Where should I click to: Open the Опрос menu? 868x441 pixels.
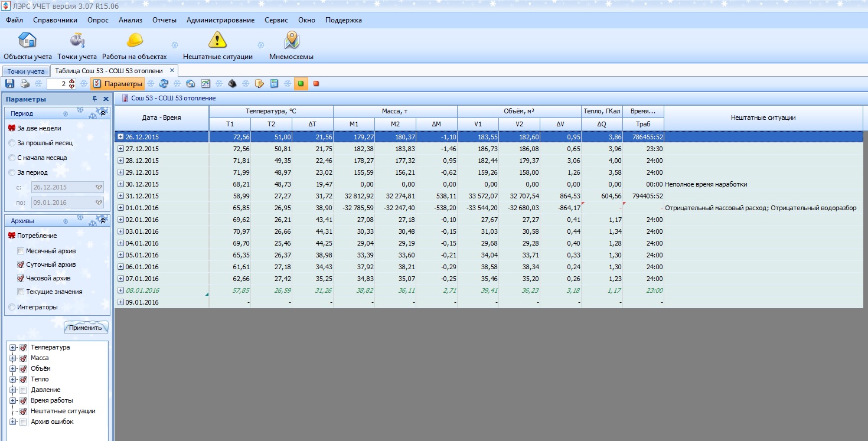(x=98, y=20)
